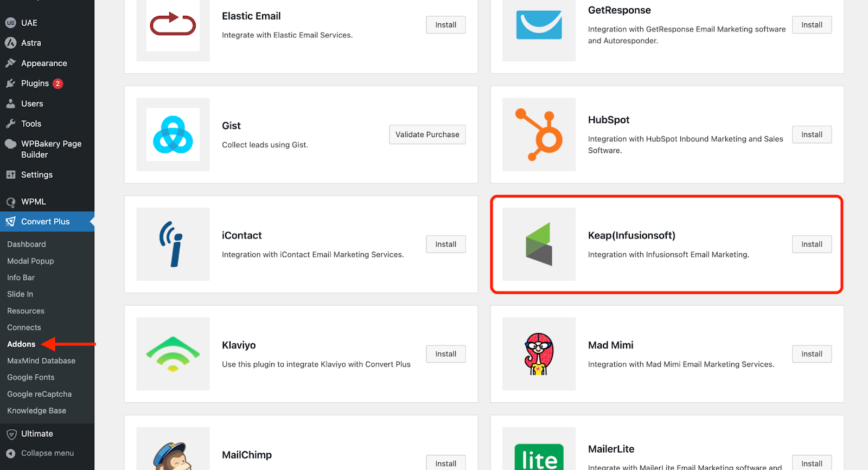The height and width of the screenshot is (470, 868).
Task: Install the Elastic Email addon
Action: point(446,25)
